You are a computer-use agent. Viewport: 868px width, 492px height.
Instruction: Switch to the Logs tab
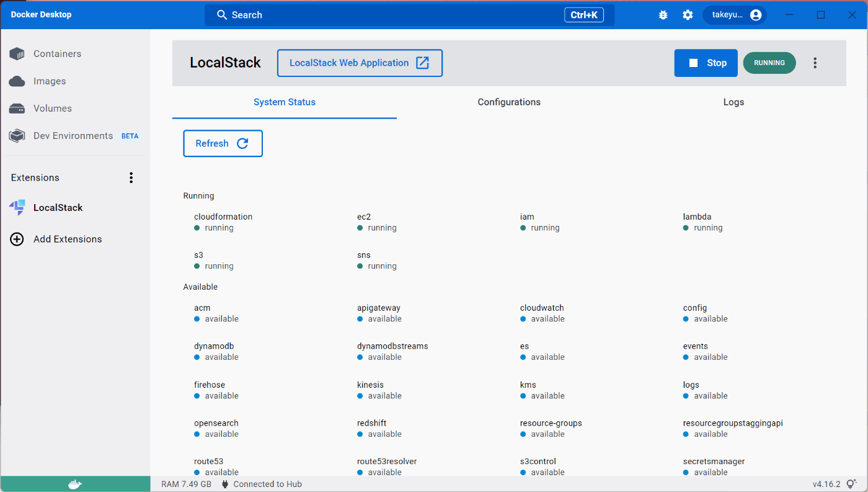(733, 102)
